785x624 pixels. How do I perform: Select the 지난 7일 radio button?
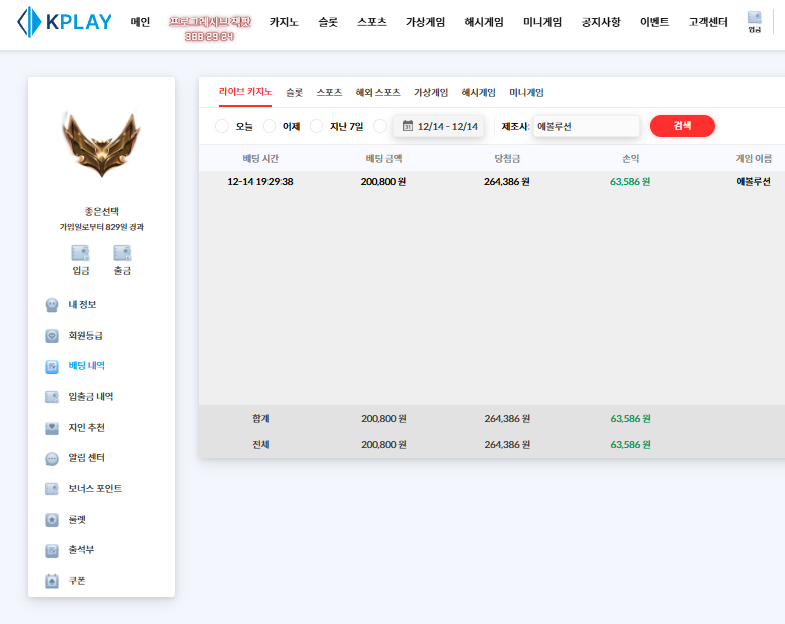click(x=316, y=126)
